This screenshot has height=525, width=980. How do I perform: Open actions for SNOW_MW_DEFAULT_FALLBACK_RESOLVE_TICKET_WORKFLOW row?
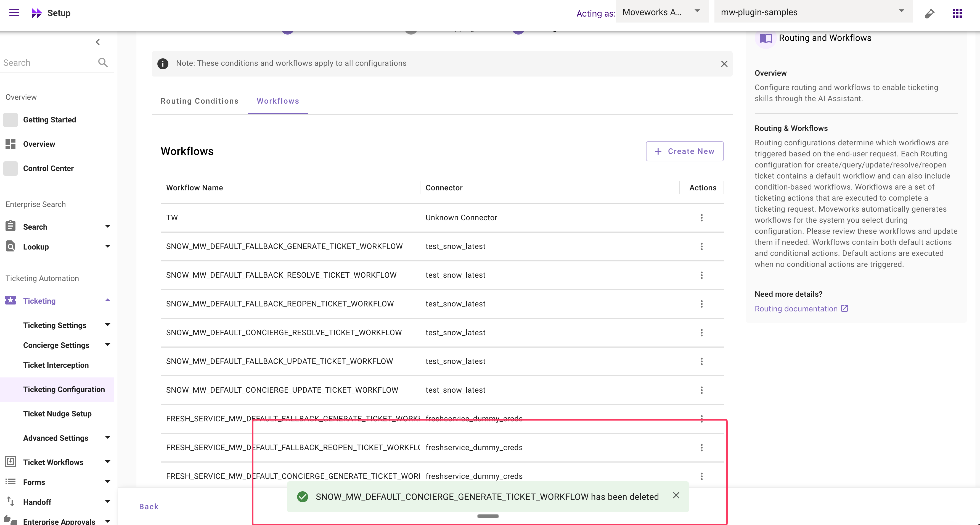pyautogui.click(x=701, y=275)
